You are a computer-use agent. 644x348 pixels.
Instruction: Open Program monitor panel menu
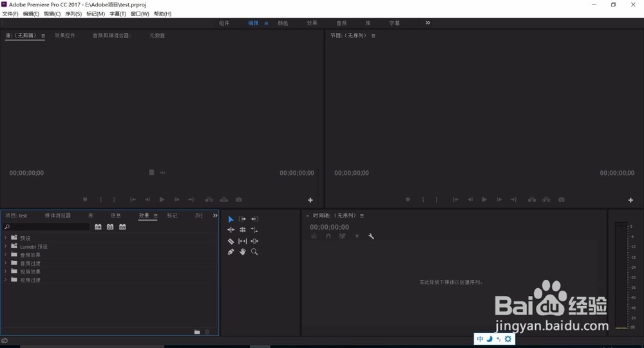tap(374, 36)
